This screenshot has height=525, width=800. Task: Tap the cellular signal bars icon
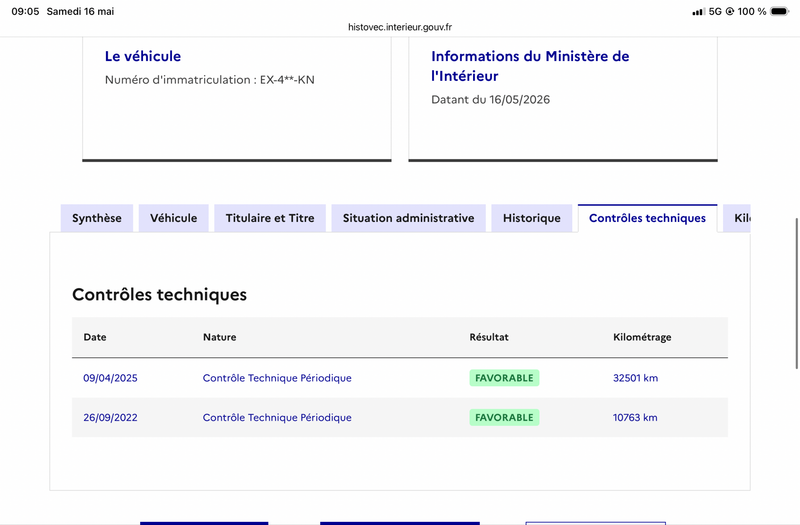point(698,11)
